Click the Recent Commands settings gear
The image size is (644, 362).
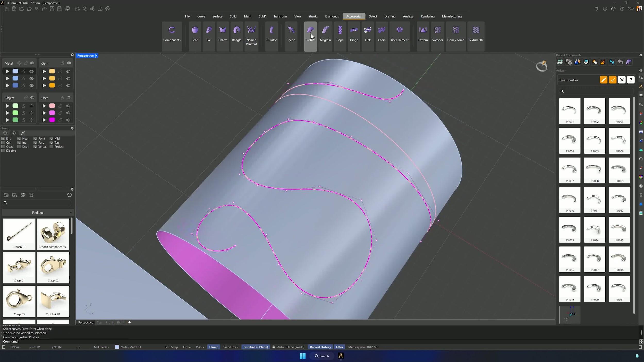[641, 55]
